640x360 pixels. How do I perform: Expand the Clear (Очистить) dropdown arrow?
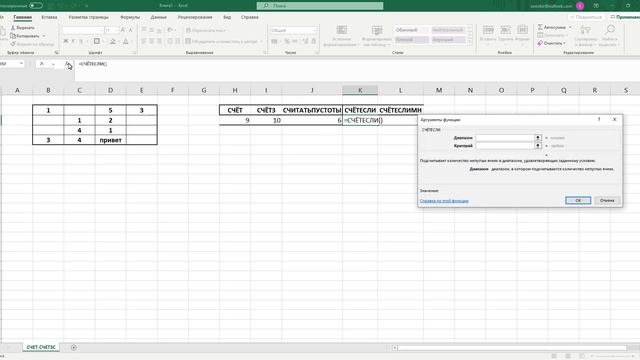(565, 43)
